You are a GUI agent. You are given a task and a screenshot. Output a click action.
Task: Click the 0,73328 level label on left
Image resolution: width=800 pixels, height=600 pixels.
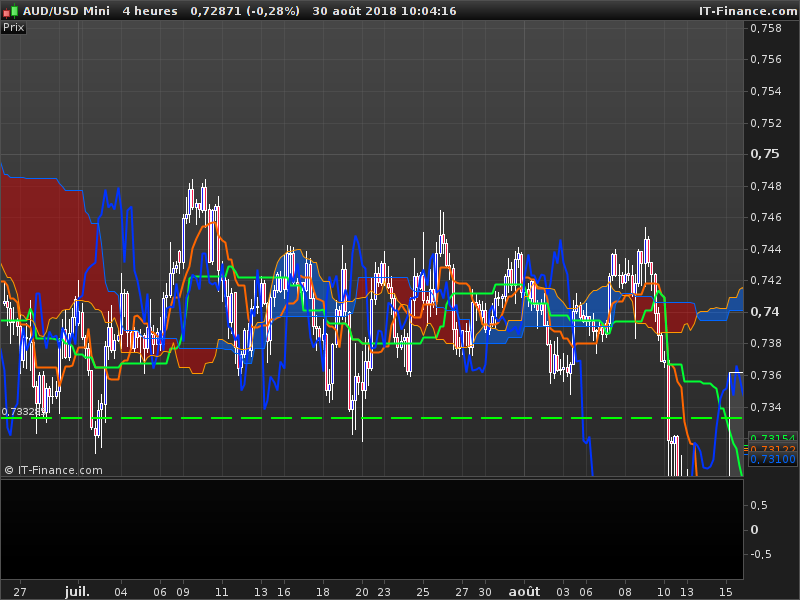coord(24,411)
